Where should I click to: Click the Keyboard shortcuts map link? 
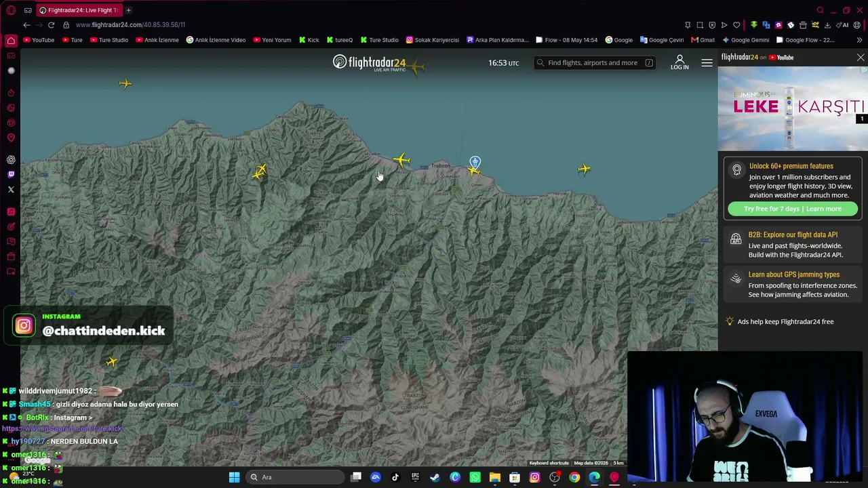pos(549,463)
